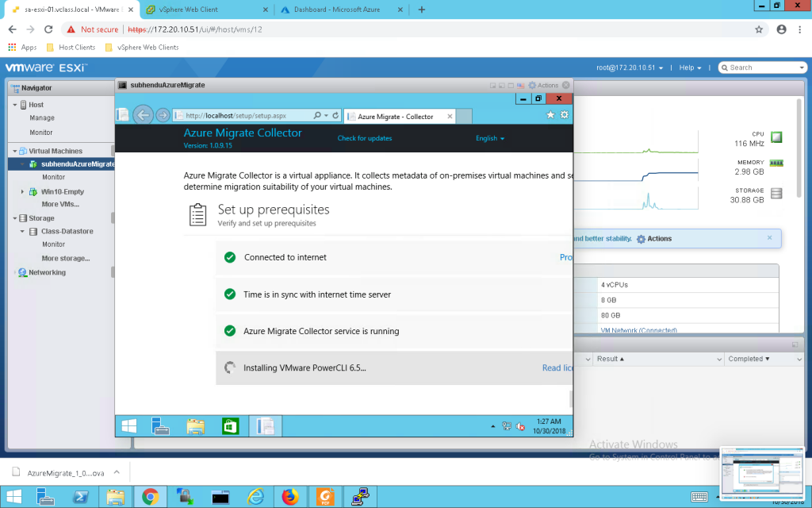
Task: Collapse the Host tree node
Action: 15,105
